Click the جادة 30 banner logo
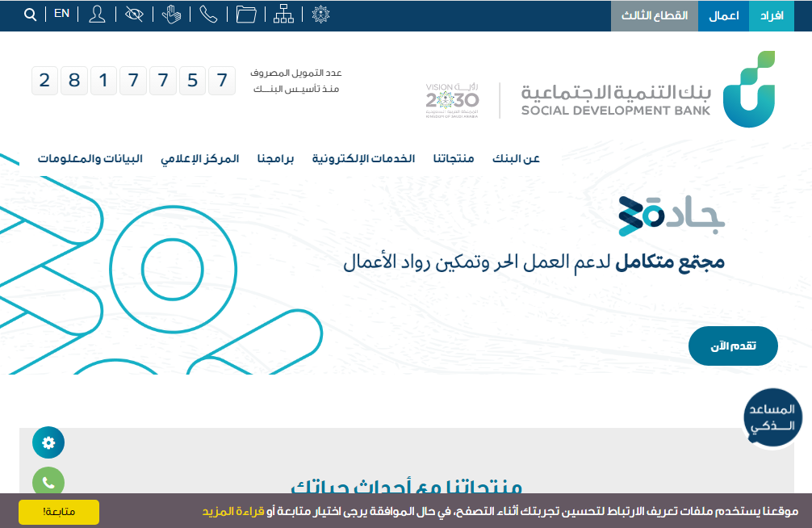Screen dimensions: 812x528 (672, 216)
